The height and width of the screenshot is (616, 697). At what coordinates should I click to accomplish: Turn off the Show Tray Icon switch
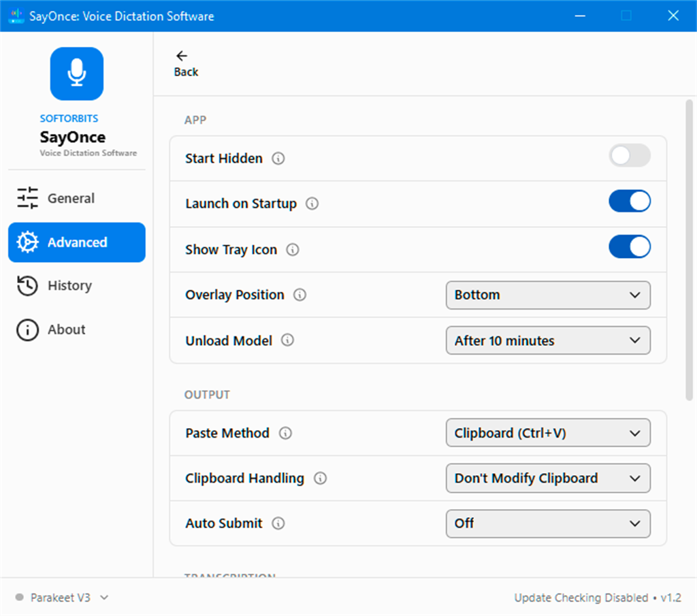(x=630, y=246)
